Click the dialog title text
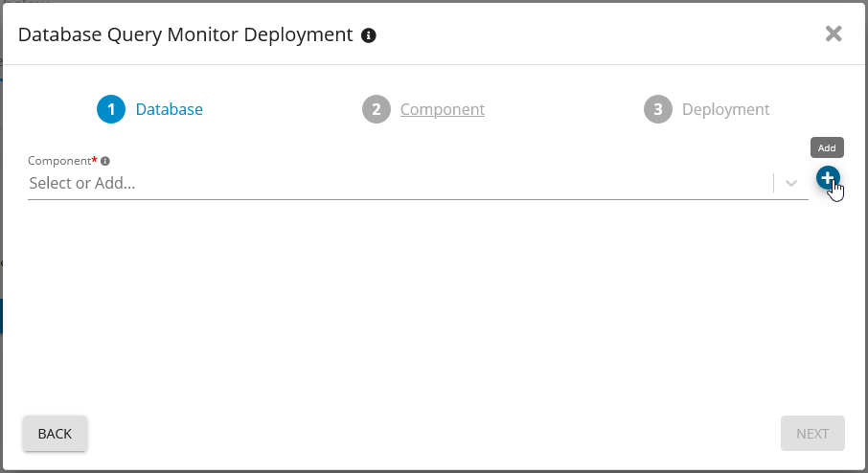The width and height of the screenshot is (868, 473). pyautogui.click(x=186, y=35)
